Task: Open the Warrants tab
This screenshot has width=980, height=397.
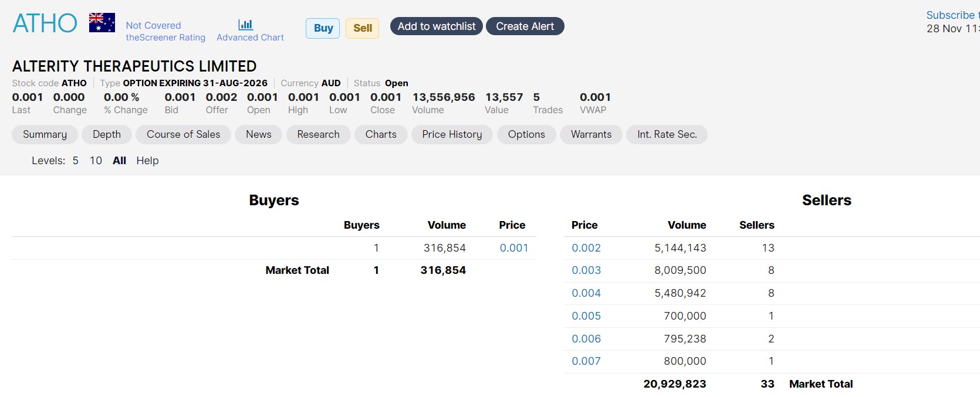Action: 591,134
